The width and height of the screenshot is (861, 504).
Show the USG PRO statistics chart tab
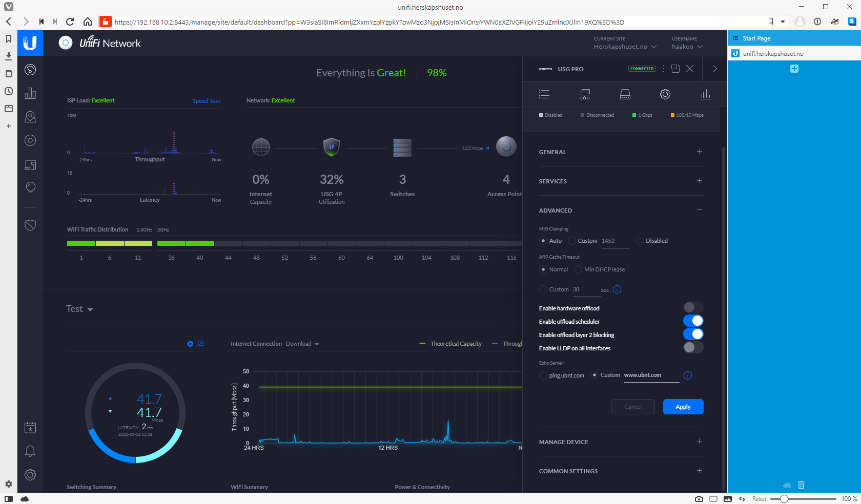tap(705, 94)
